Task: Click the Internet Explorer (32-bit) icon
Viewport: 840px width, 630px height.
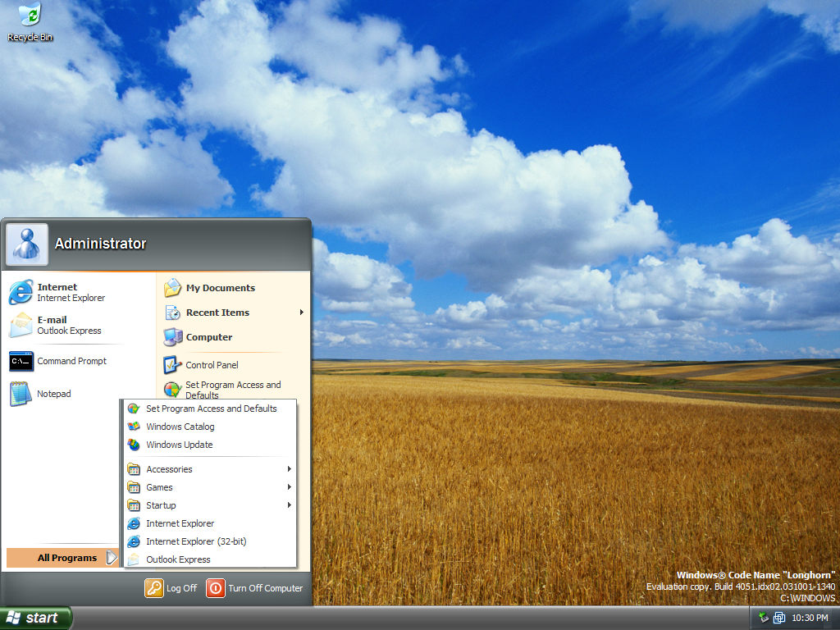Action: coord(134,541)
